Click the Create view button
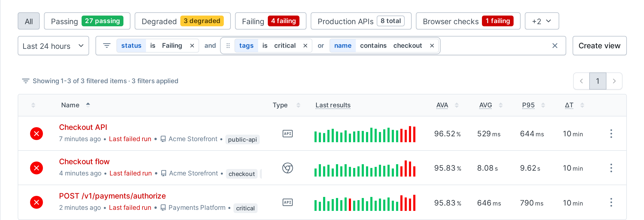The image size is (644, 220). pyautogui.click(x=599, y=46)
